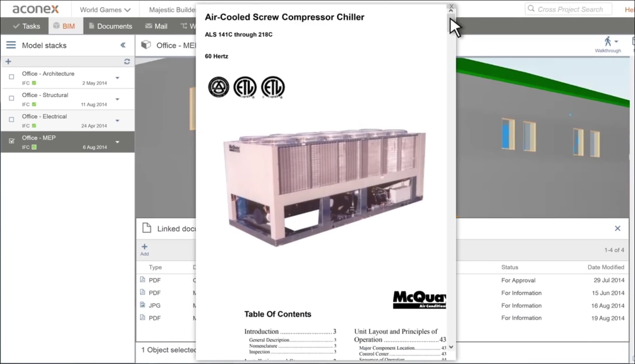Expand Office - Architecture dropdown arrow
The height and width of the screenshot is (364, 635).
tap(118, 78)
